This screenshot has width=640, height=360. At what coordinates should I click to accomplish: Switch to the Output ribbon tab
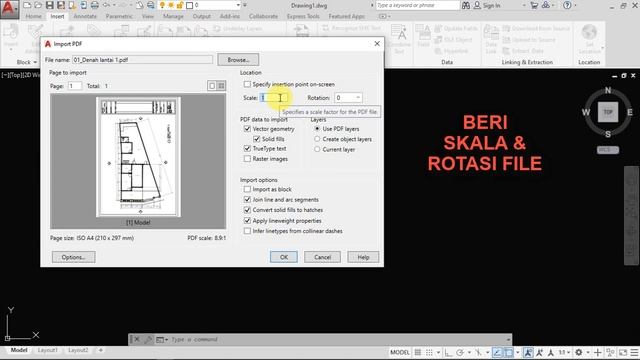(x=202, y=16)
